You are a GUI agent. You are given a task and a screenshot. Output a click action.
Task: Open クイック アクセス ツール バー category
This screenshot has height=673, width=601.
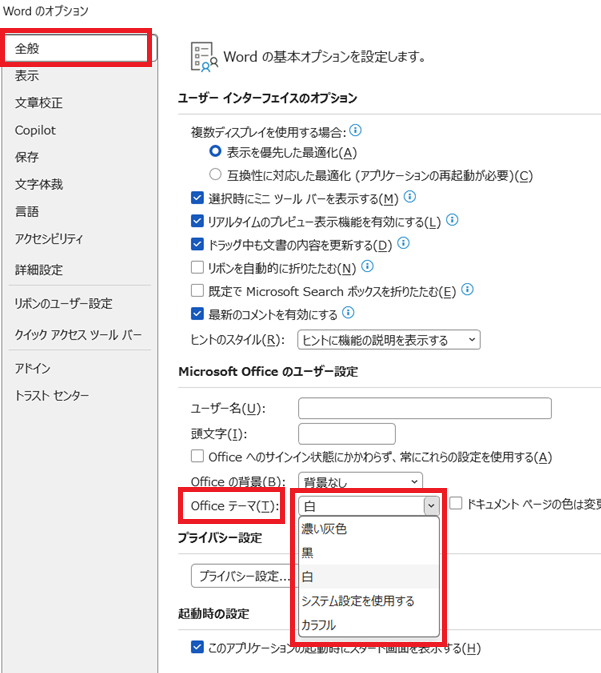point(78,335)
